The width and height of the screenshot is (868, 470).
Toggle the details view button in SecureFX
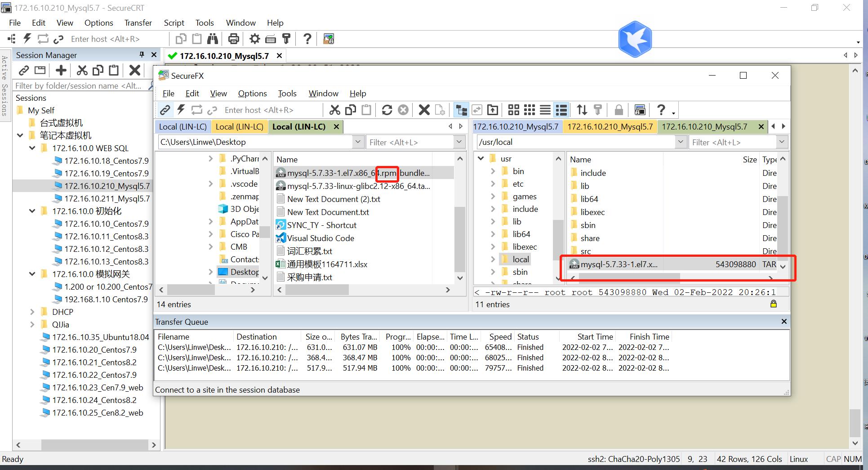coord(561,110)
